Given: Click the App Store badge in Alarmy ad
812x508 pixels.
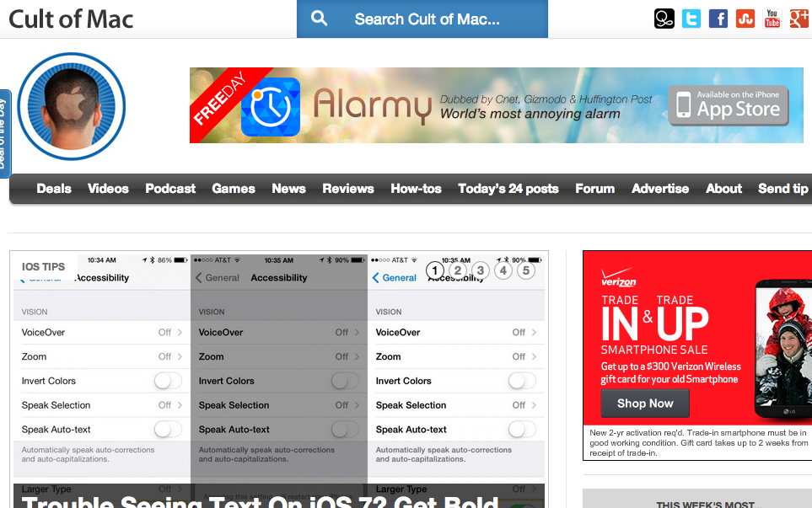Looking at the screenshot, I should pyautogui.click(x=729, y=105).
